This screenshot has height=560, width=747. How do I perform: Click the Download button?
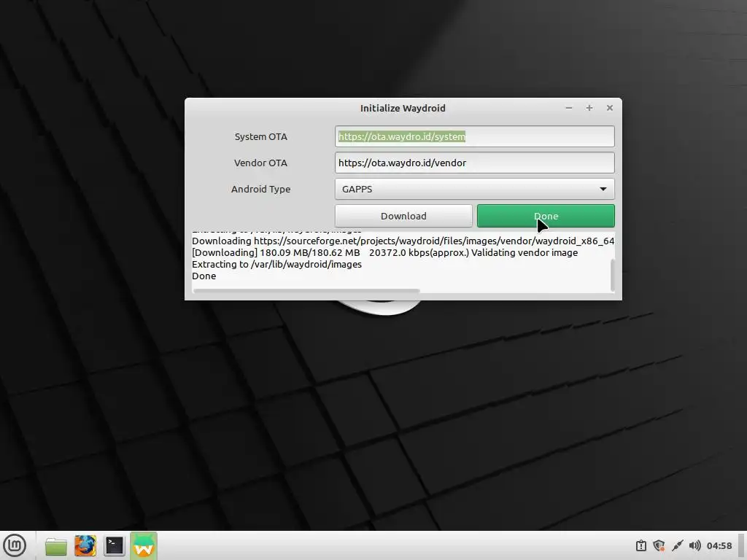pos(403,216)
